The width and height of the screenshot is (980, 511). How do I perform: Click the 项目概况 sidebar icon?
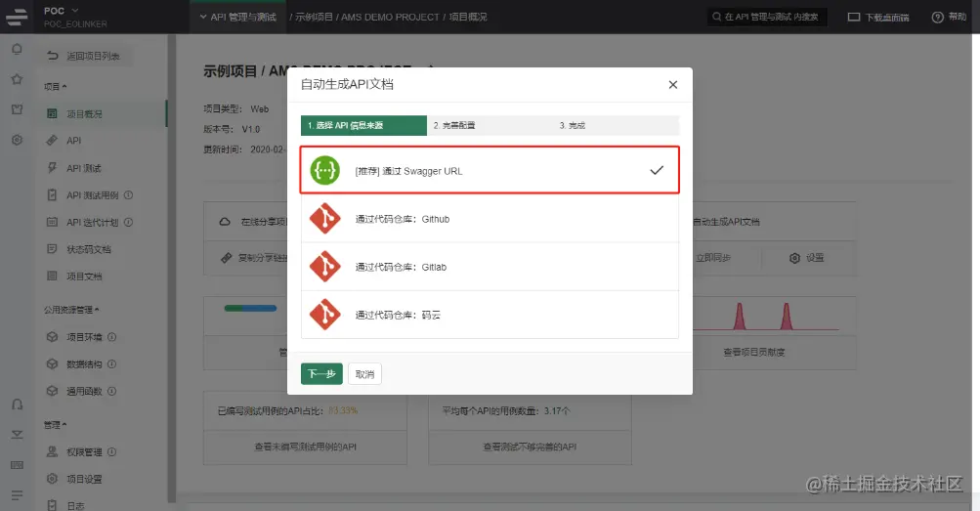53,113
